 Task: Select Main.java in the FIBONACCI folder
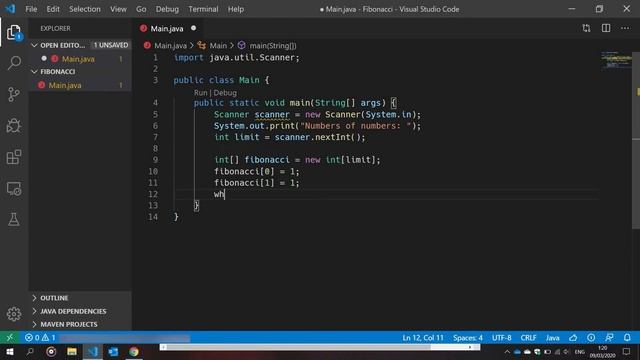(x=80, y=85)
